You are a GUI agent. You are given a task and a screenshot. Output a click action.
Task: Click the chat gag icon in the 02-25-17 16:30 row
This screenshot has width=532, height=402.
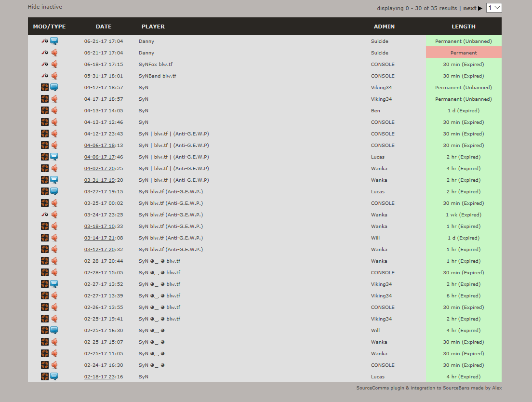tap(54, 330)
